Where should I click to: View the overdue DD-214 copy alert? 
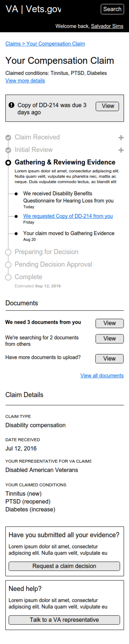click(x=107, y=106)
